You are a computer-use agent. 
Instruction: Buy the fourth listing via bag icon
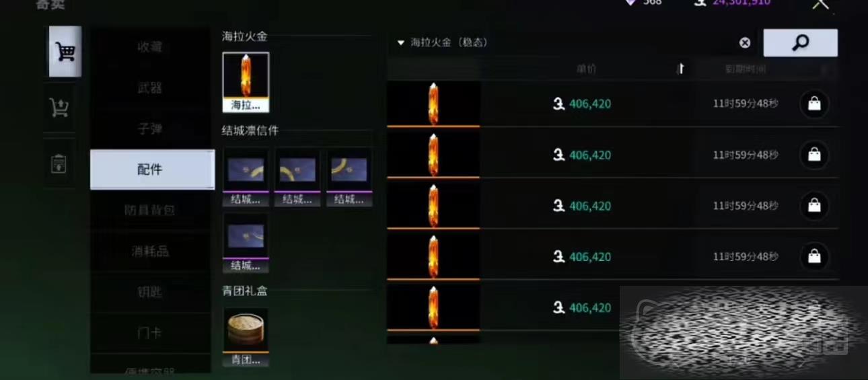tap(814, 256)
